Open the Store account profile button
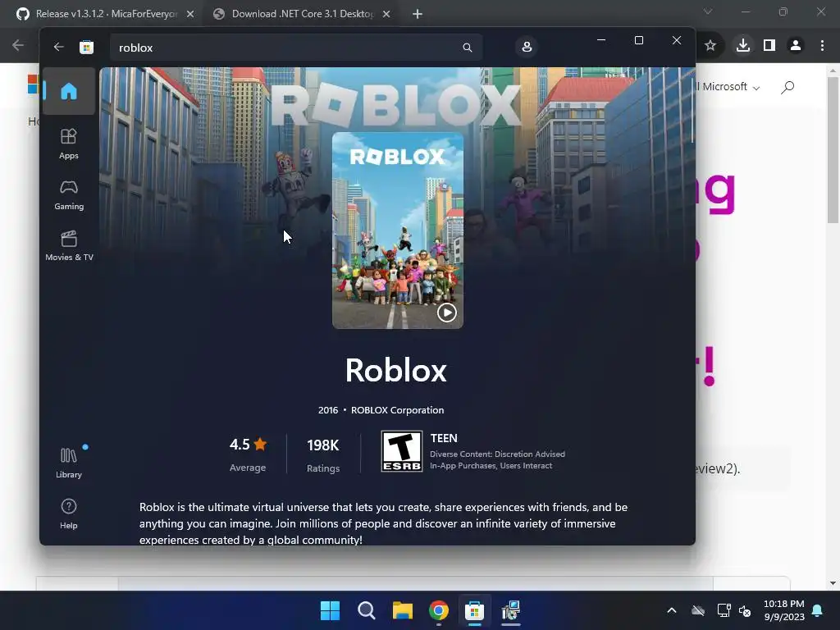This screenshot has width=840, height=630. (x=527, y=47)
